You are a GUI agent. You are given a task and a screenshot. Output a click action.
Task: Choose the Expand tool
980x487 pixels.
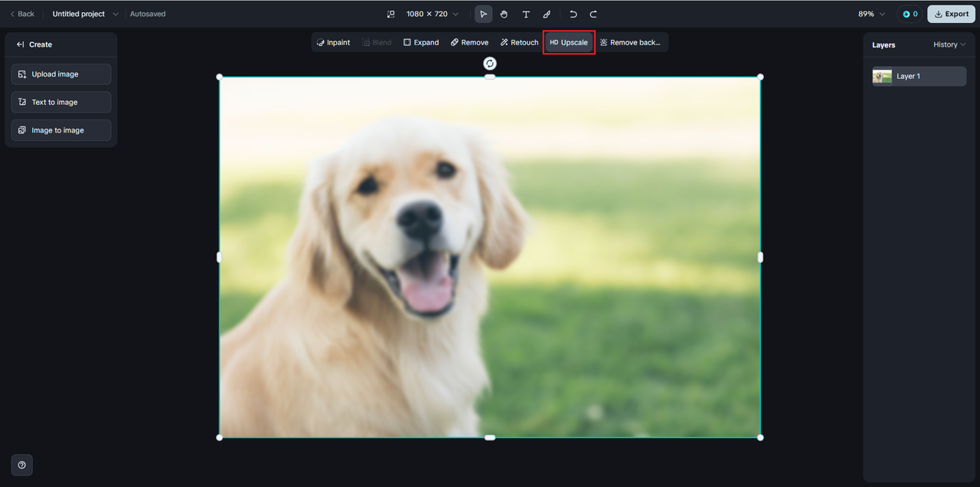coord(421,42)
